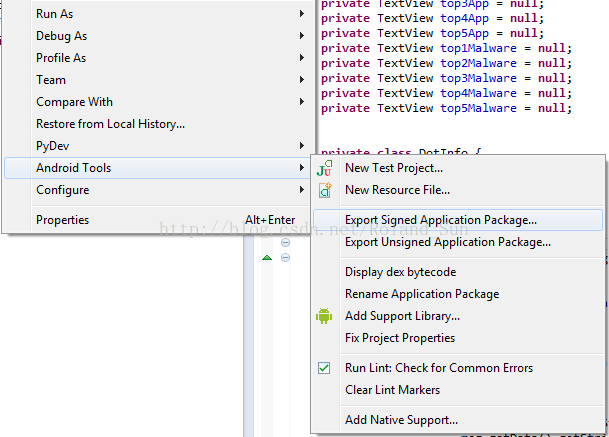609x437 pixels.
Task: Click the green override triangle marker in the gutter
Action: (x=267, y=258)
